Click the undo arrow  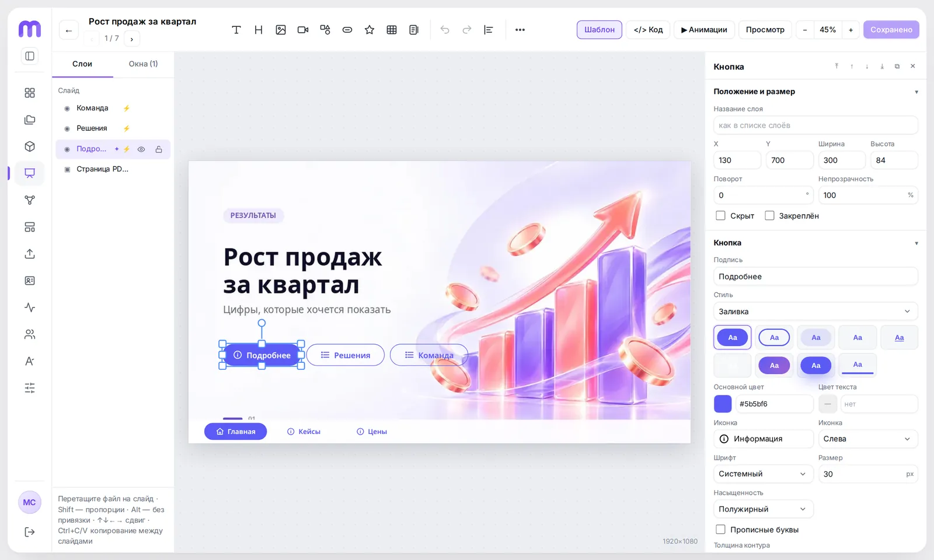[x=445, y=30]
